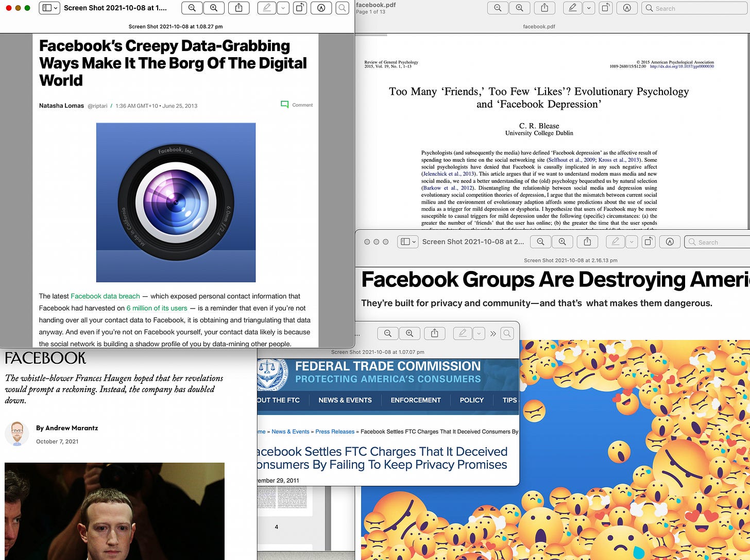The width and height of the screenshot is (750, 560).
Task: Open the dx.doi.org link in PDF header
Action: pyautogui.click(x=682, y=66)
